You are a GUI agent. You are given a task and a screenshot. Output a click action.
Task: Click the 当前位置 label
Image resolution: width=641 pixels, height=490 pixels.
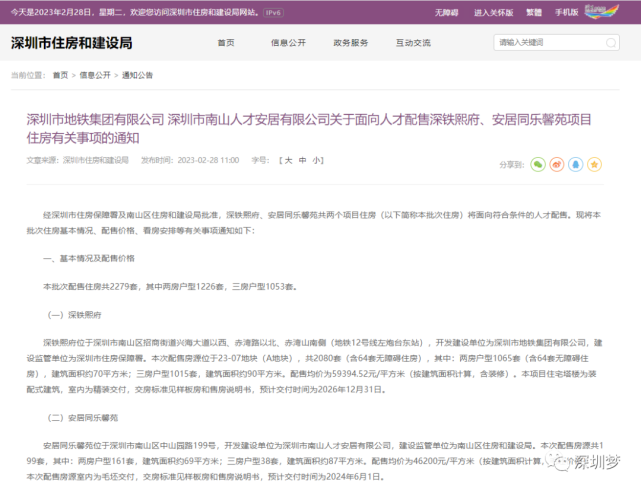point(28,75)
